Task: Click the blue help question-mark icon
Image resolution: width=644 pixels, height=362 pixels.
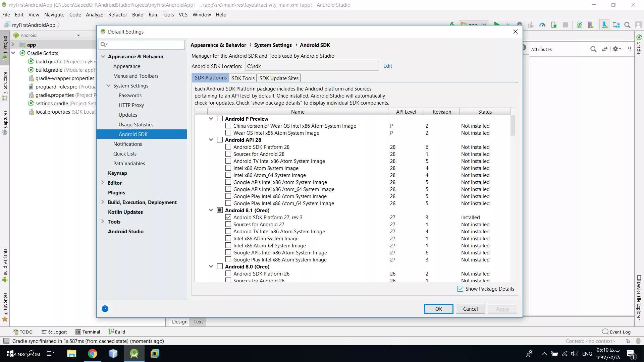Action: click(105, 309)
